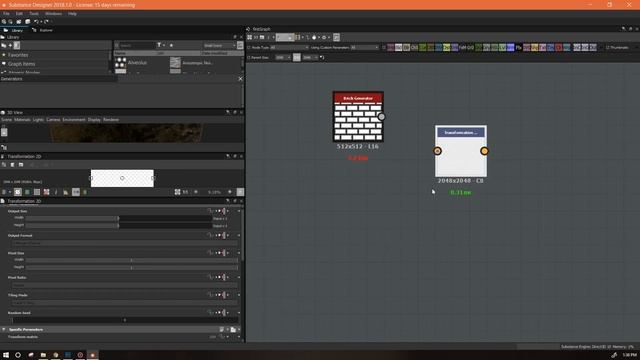The height and width of the screenshot is (360, 640).
Task: Toggle the Thumbnails checkbox in graph toolbar
Action: point(608,48)
